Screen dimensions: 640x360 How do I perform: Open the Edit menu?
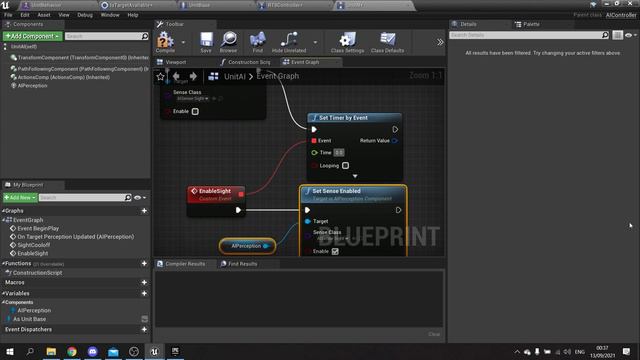click(25, 15)
